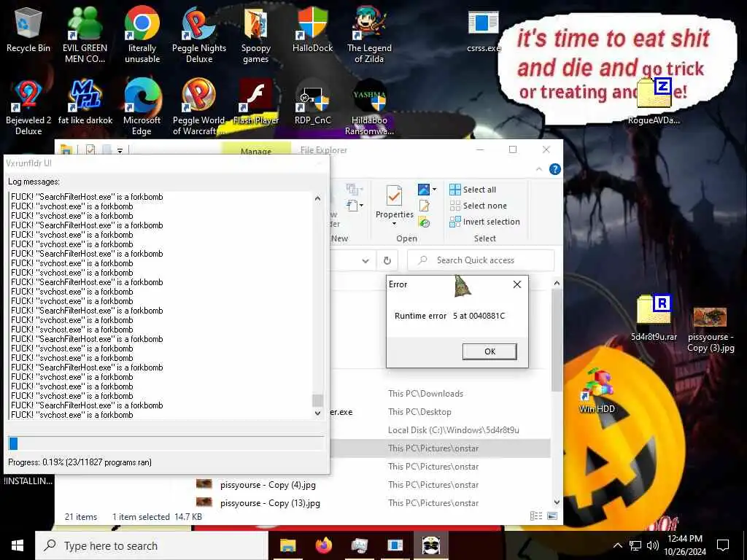Image resolution: width=747 pixels, height=560 pixels.
Task: Select the RogueAVDa zip archive icon
Action: 654,100
